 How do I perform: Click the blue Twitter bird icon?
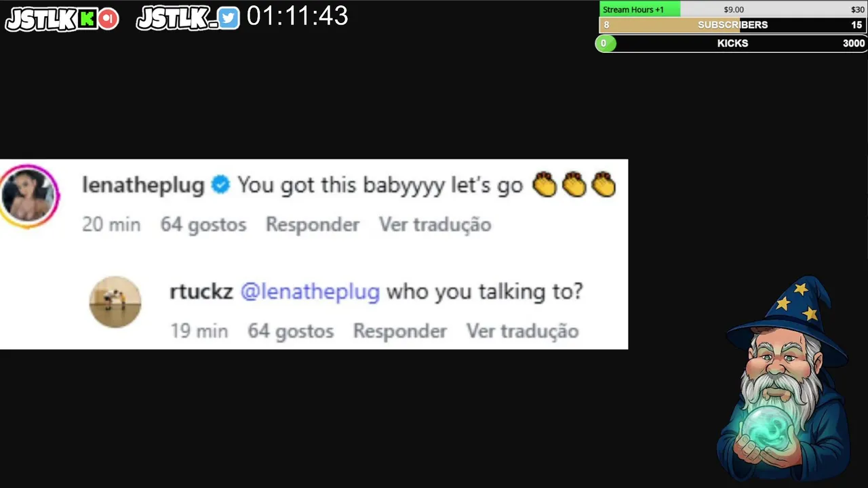pyautogui.click(x=229, y=19)
